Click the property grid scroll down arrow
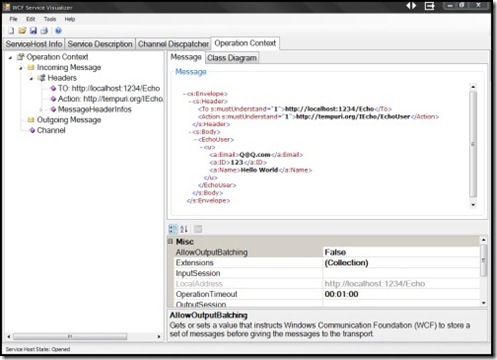 click(x=483, y=303)
